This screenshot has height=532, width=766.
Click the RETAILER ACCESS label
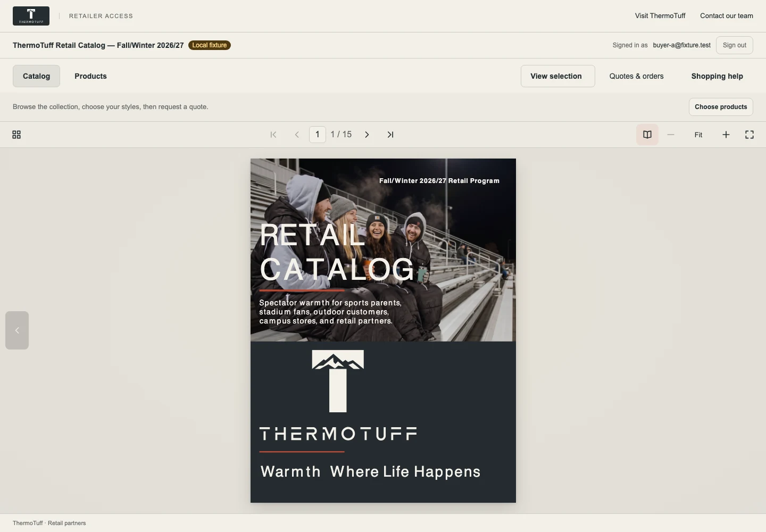(101, 16)
